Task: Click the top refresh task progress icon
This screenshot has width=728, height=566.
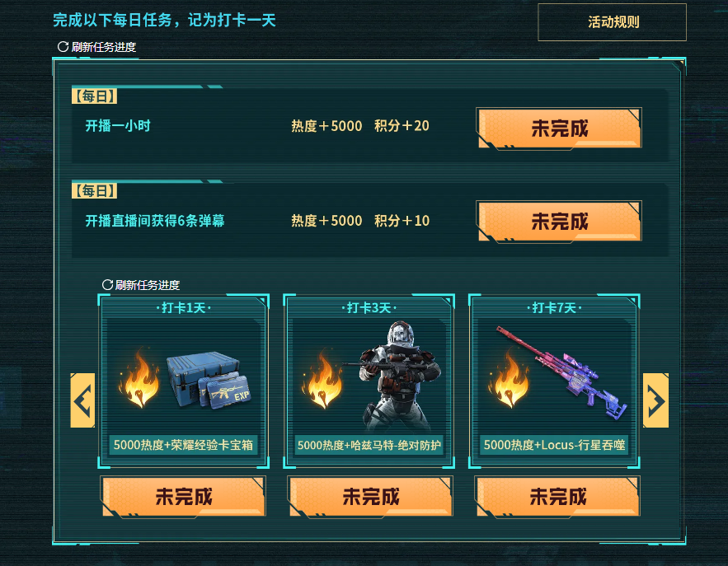Action: 63,47
